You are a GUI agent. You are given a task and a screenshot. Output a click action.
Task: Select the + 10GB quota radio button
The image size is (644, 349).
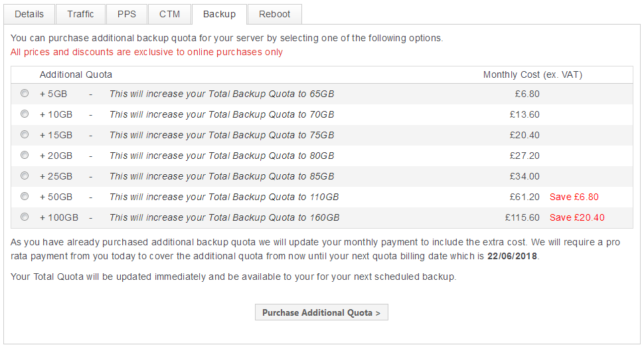pos(25,114)
